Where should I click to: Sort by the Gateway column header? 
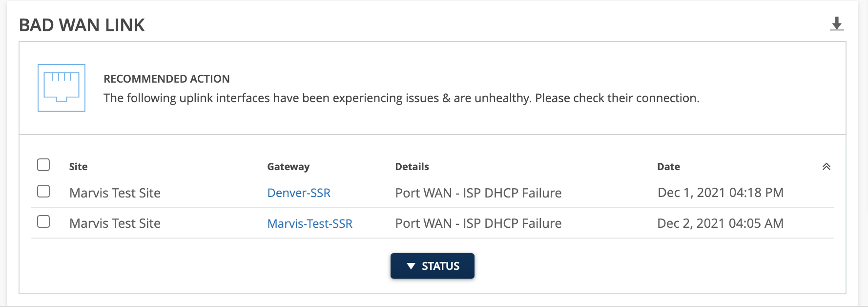point(288,167)
